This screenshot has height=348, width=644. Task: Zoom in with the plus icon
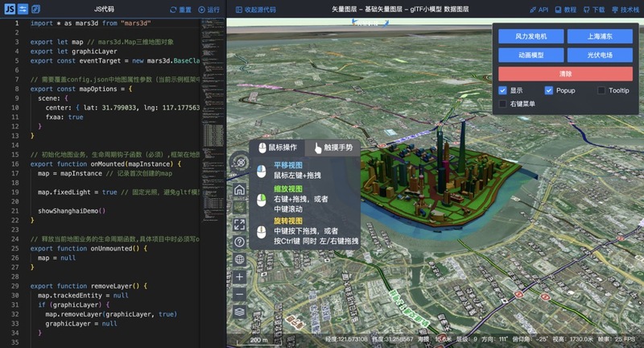coord(239,276)
